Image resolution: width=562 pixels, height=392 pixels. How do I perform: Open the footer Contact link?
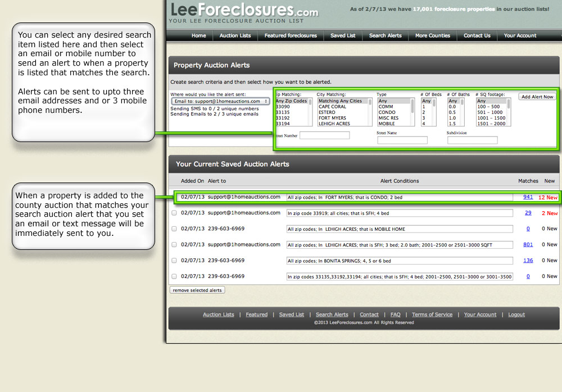tap(369, 314)
